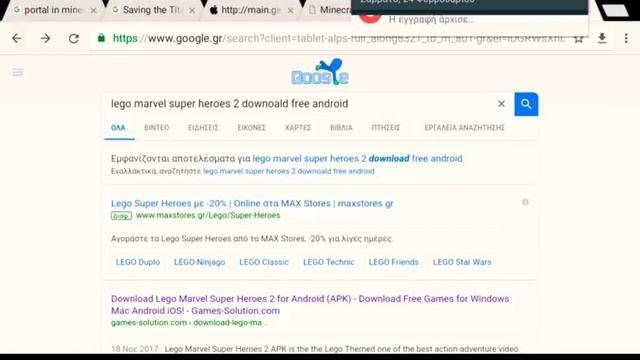This screenshot has height=360, width=640.
Task: Go back with the browser back arrow
Action: pyautogui.click(x=17, y=38)
